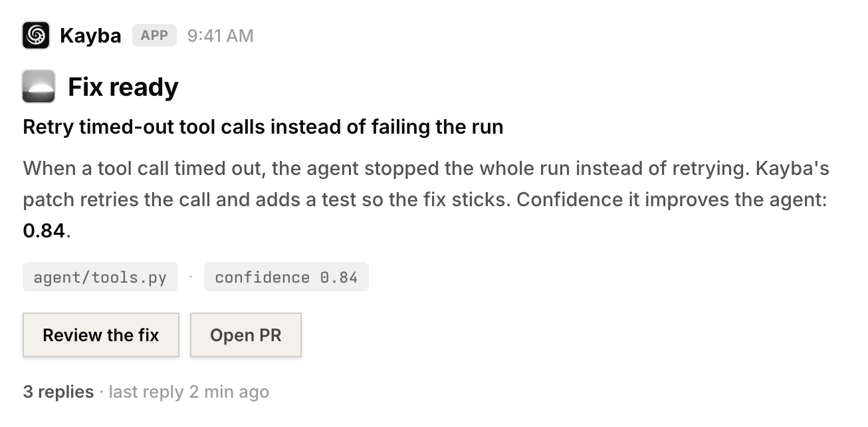Screen dimensions: 868x427
Task: Click the sunrise icon beside Fix ready
Action: [39, 86]
